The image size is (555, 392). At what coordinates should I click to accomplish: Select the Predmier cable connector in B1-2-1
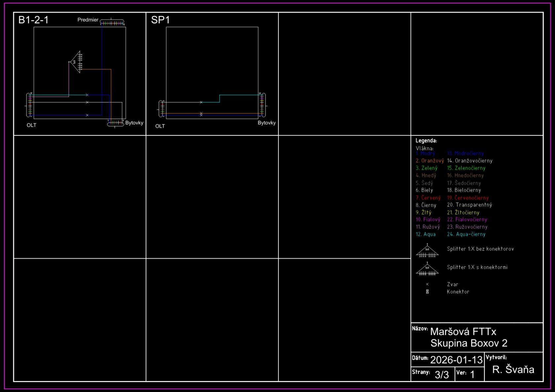(112, 22)
